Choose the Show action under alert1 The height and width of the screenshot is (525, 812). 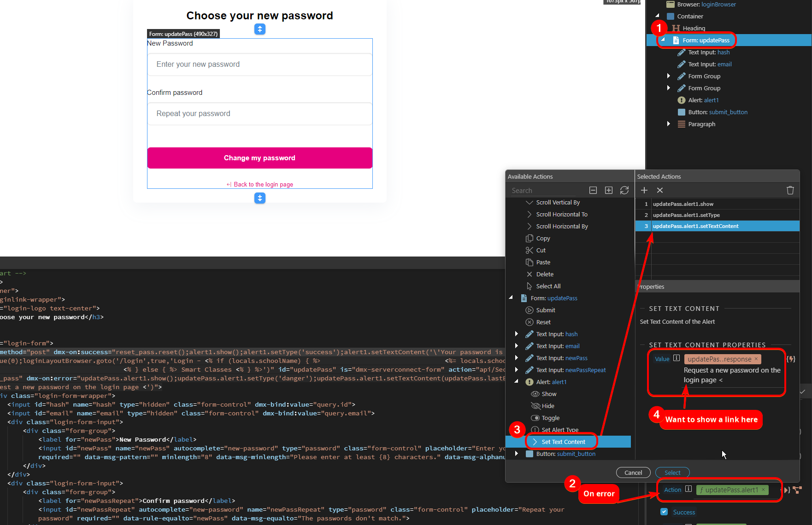[548, 394]
